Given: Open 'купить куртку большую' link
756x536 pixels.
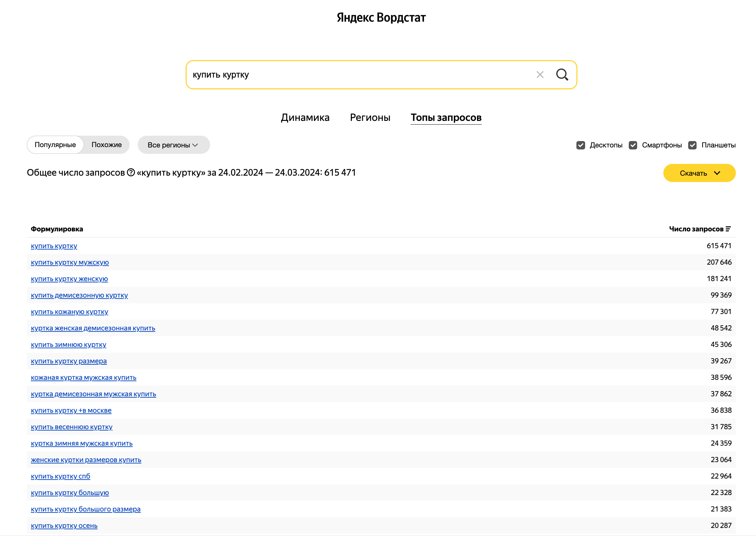Looking at the screenshot, I should (x=70, y=493).
